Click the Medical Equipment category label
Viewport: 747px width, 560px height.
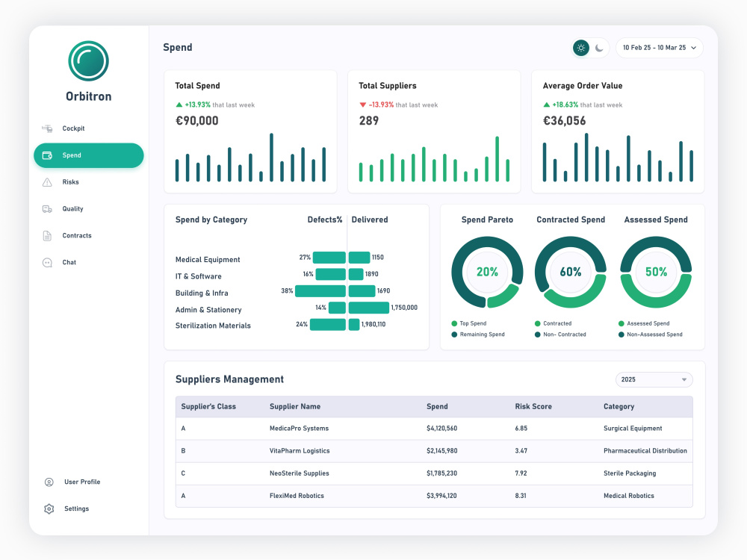(x=207, y=260)
